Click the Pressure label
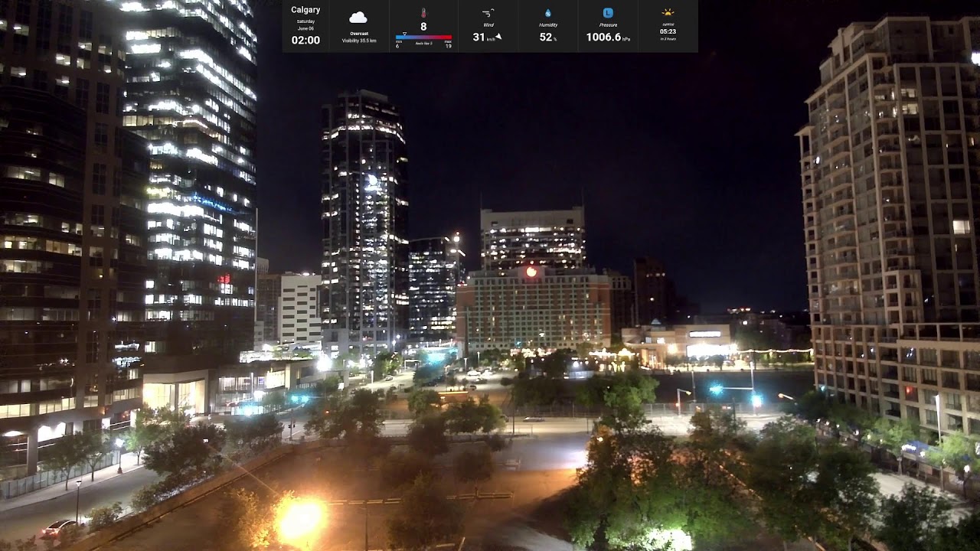Image resolution: width=980 pixels, height=551 pixels. [x=608, y=24]
